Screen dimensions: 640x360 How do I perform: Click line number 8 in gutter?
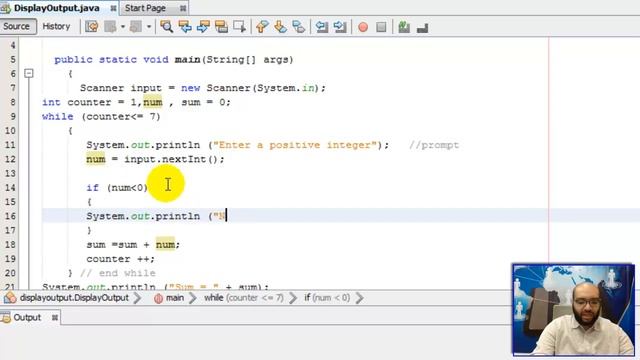coord(13,102)
